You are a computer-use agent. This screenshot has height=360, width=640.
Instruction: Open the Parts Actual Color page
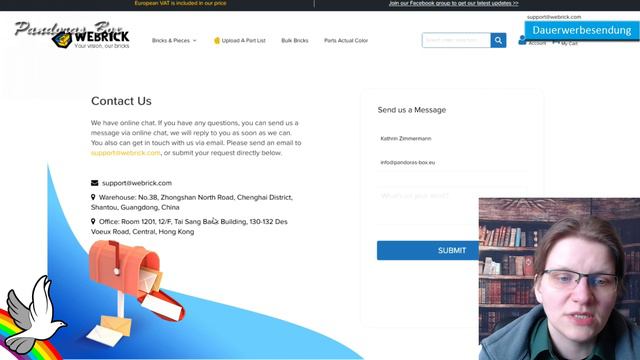[x=346, y=40]
